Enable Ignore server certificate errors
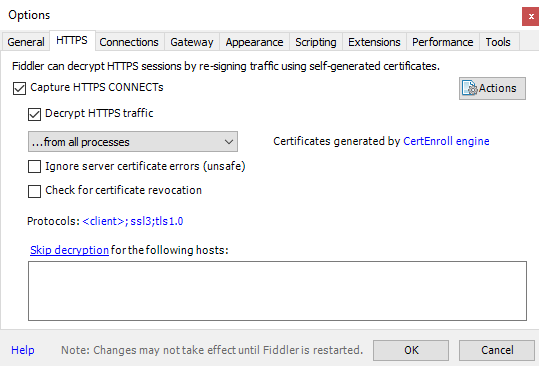This screenshot has height=366, width=539. pos(34,167)
